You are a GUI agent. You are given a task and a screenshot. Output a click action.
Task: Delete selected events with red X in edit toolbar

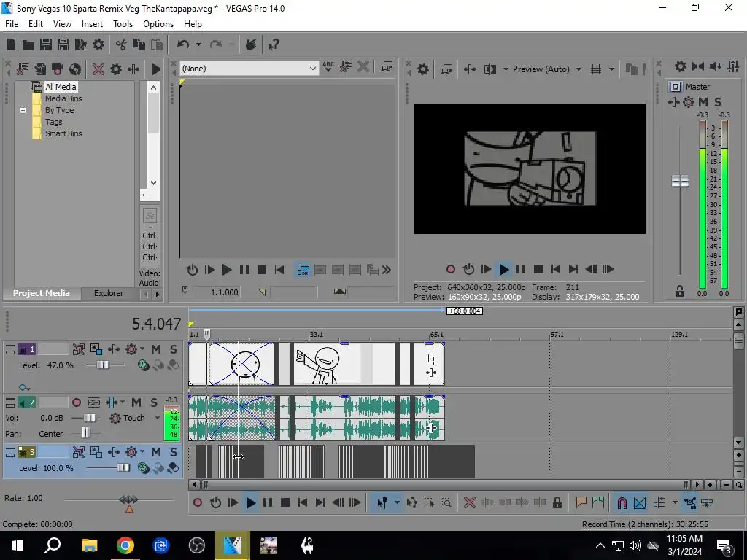coord(470,503)
